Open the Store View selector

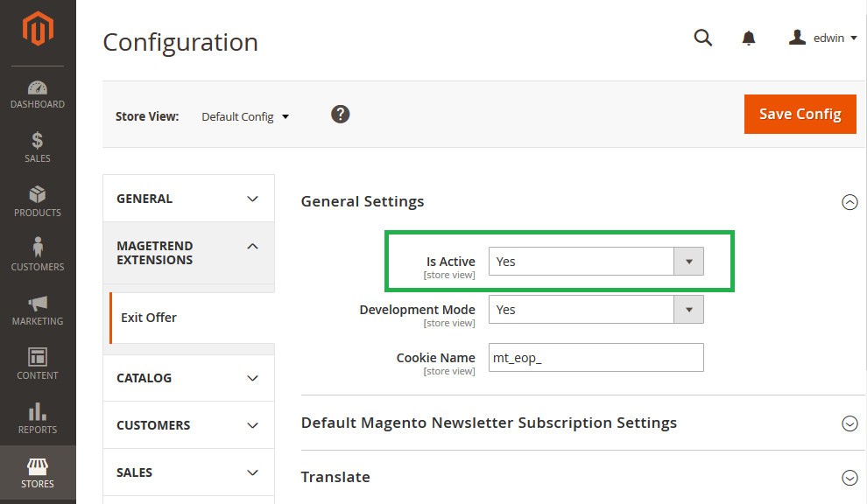[x=245, y=115]
